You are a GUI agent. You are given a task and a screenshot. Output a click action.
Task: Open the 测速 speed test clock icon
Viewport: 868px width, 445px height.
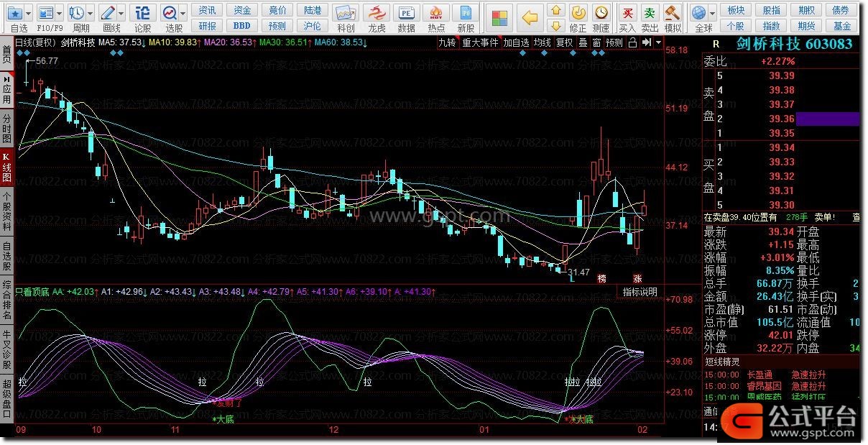(x=601, y=13)
